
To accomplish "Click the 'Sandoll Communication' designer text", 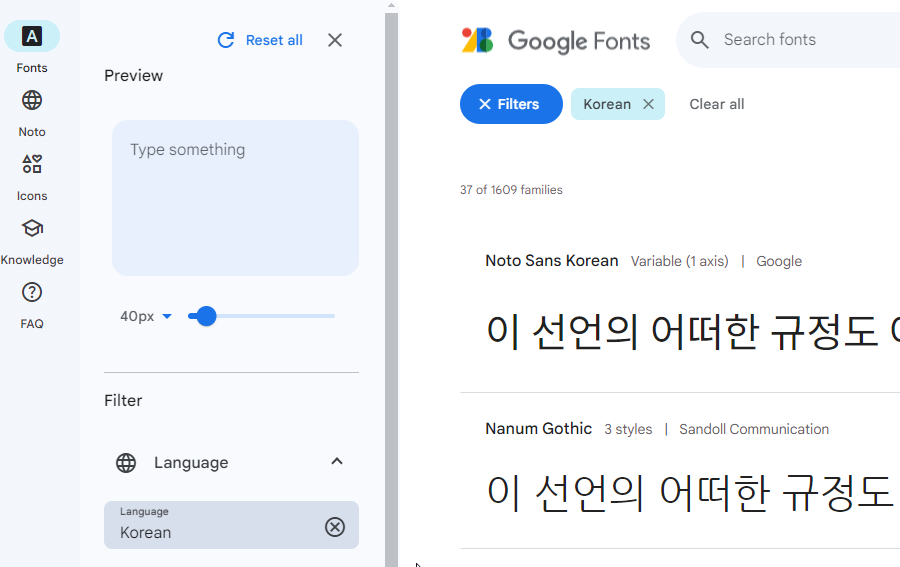I will tap(754, 429).
